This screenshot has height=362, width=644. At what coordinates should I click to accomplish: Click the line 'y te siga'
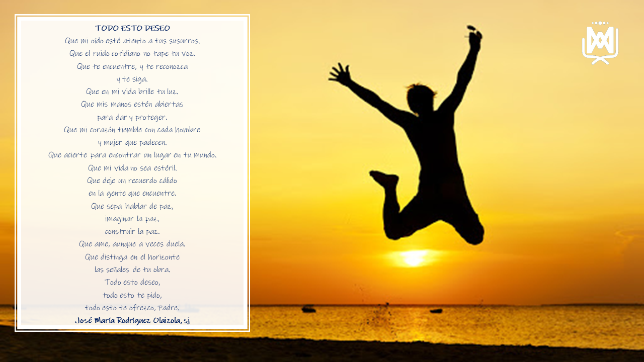tap(132, 79)
